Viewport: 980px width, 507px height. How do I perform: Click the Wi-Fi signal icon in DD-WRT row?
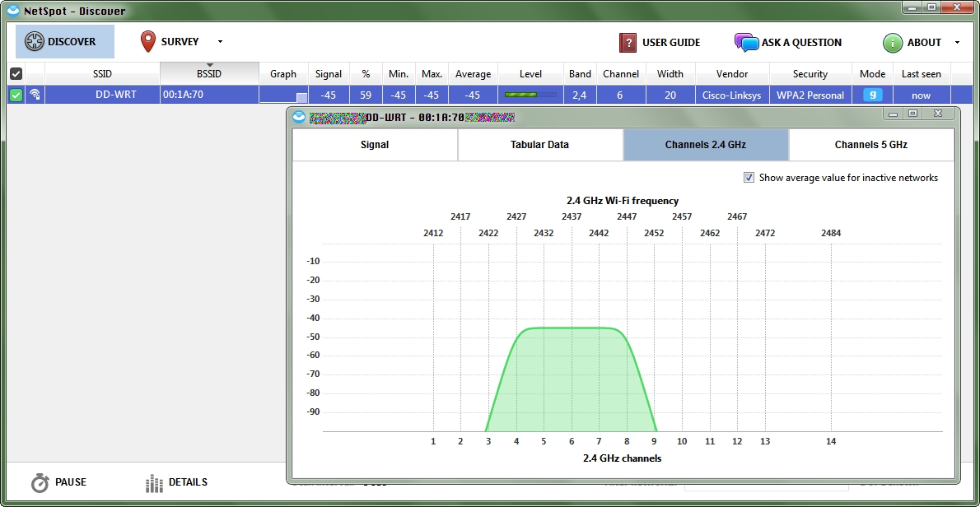tap(35, 95)
